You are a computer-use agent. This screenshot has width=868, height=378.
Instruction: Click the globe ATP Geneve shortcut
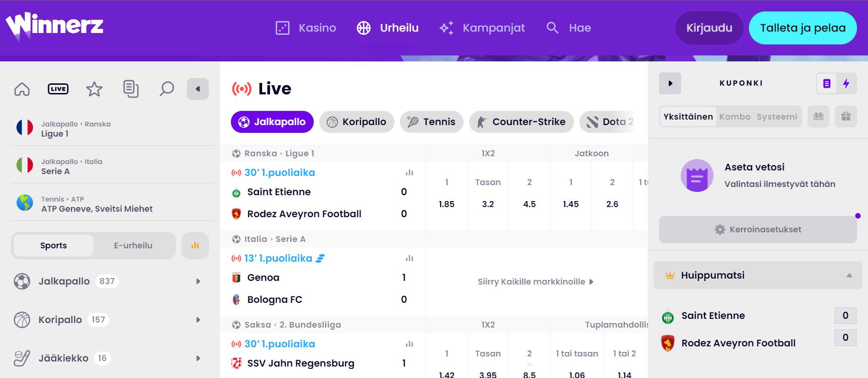pos(25,203)
